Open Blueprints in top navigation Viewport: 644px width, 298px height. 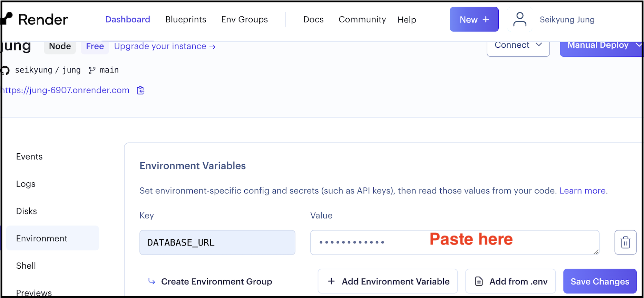[186, 19]
